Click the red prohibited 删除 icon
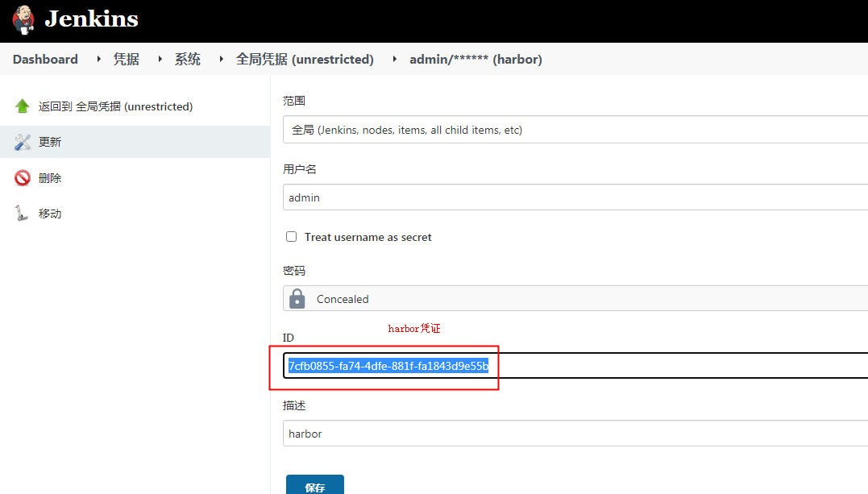The width and height of the screenshot is (868, 494). tap(22, 178)
